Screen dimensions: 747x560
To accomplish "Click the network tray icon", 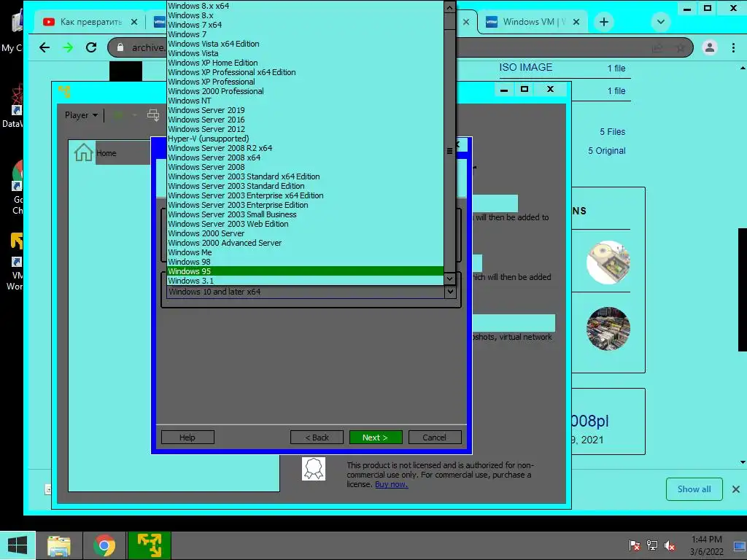I will click(651, 545).
